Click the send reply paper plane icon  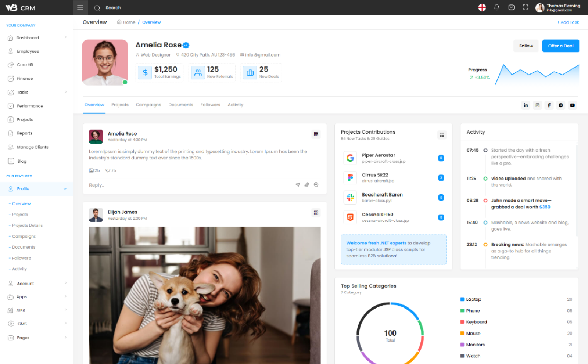click(298, 185)
